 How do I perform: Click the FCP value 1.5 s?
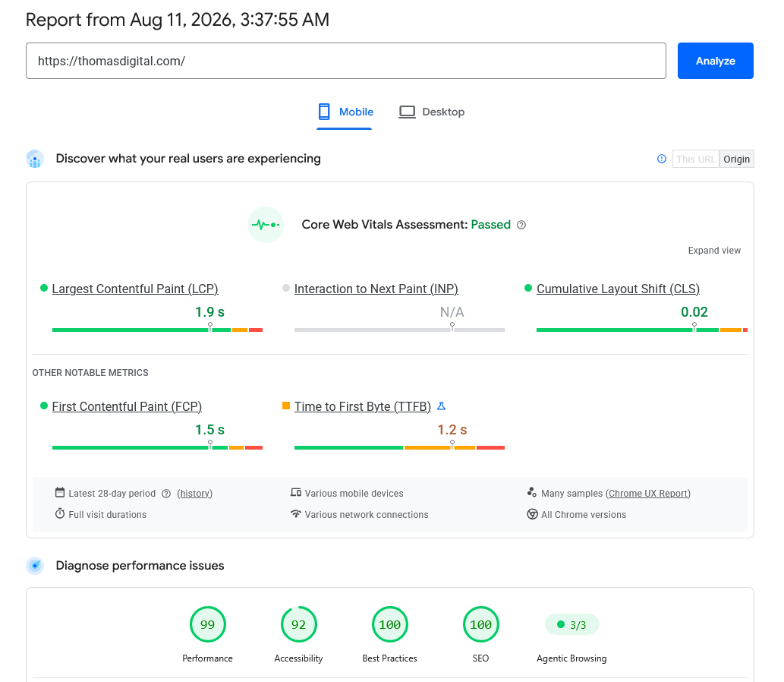click(209, 429)
